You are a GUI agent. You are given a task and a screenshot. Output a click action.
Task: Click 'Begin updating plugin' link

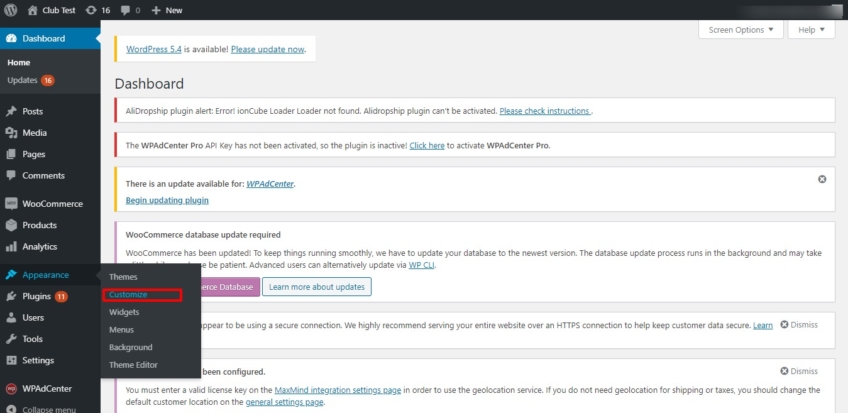167,200
